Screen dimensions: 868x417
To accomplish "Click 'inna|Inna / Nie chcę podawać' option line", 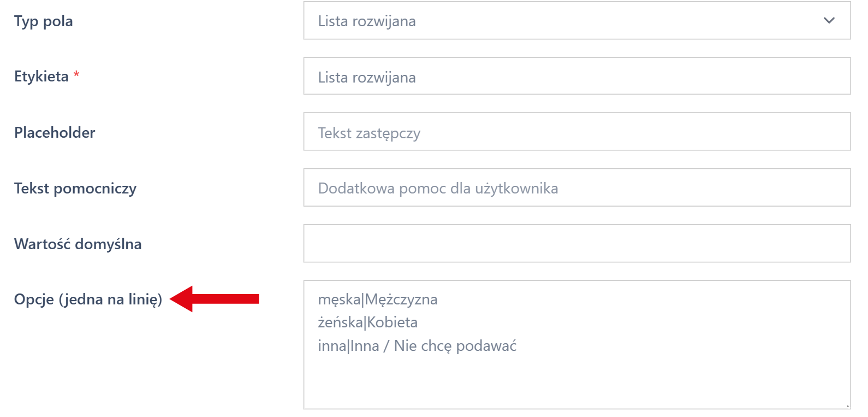I will click(x=418, y=345).
